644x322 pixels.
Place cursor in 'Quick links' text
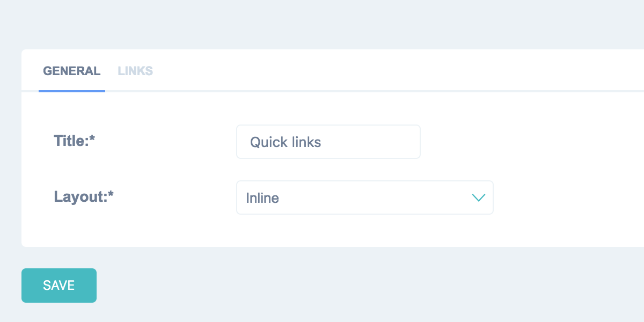(x=286, y=142)
